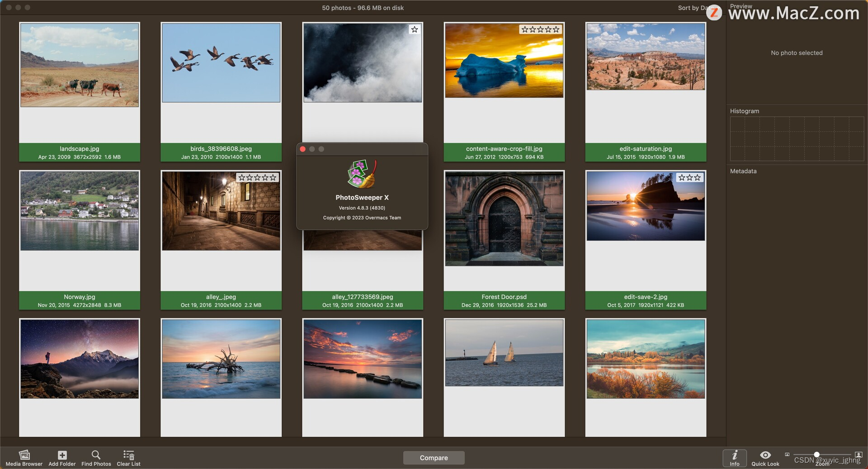The image size is (868, 469).
Task: Select the dark smoke cloud photo
Action: pyautogui.click(x=363, y=63)
